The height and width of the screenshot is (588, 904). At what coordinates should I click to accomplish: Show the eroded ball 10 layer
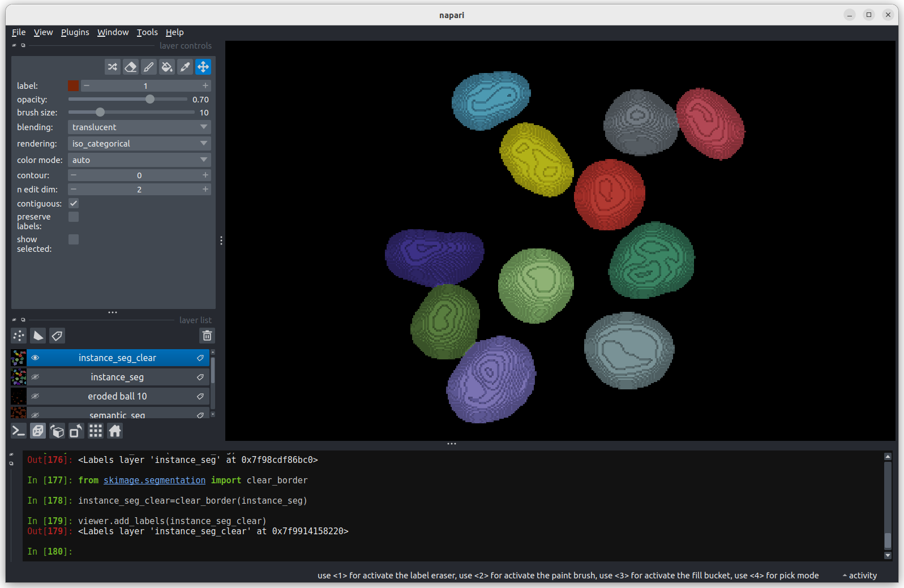click(x=35, y=396)
